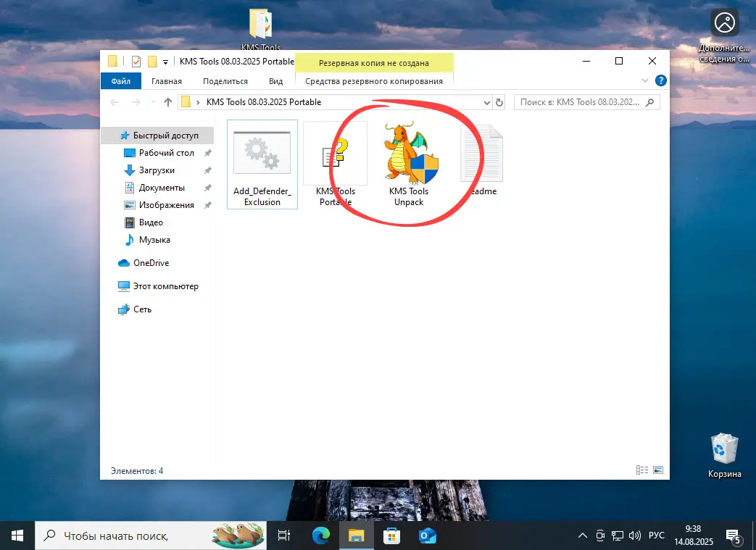Switch to details list view in the status bar
Viewport: 756px width, 550px height.
(641, 470)
